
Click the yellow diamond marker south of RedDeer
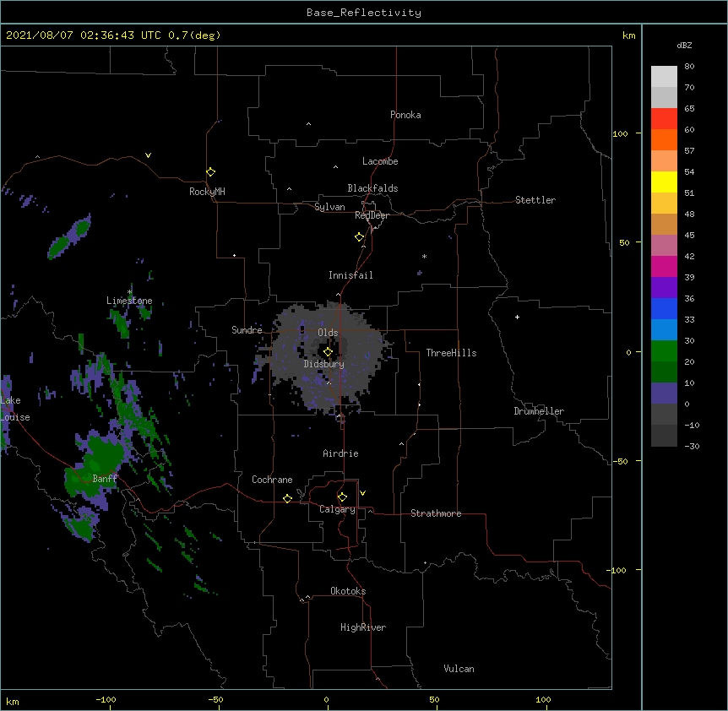coord(360,237)
